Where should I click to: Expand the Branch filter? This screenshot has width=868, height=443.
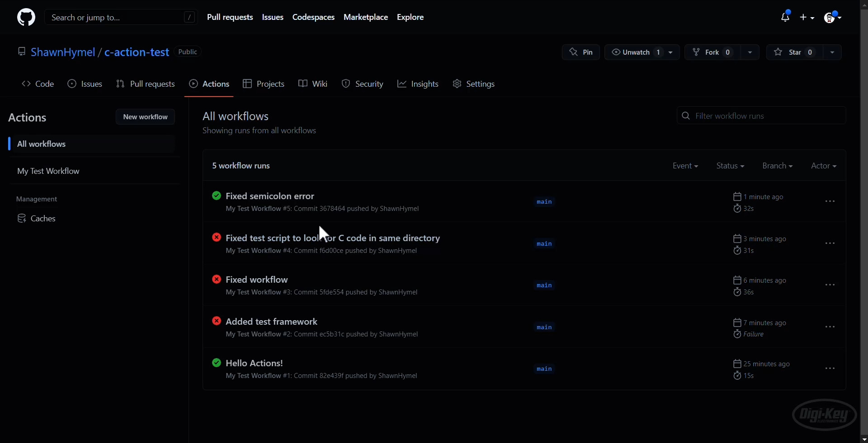(x=777, y=166)
